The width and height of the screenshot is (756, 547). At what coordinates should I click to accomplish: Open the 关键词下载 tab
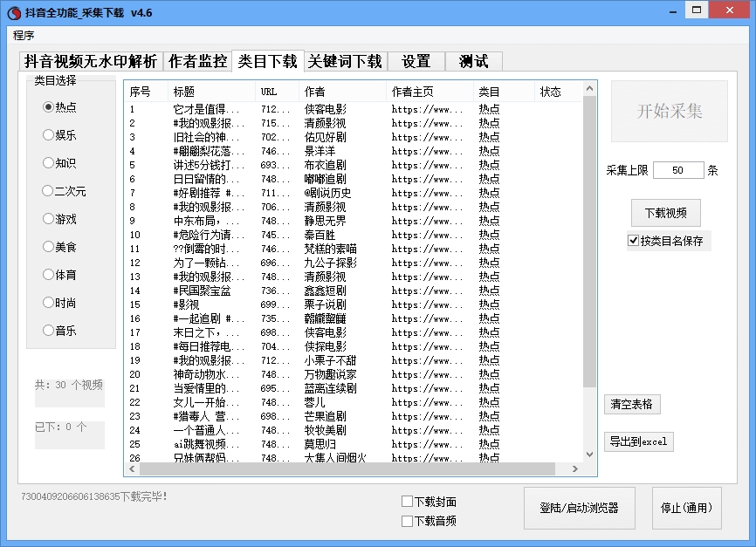click(345, 62)
